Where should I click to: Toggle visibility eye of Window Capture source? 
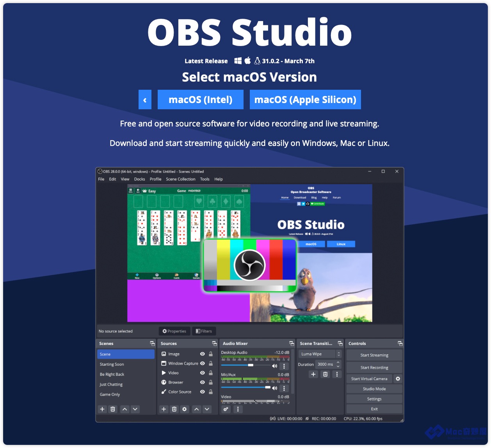pos(203,363)
